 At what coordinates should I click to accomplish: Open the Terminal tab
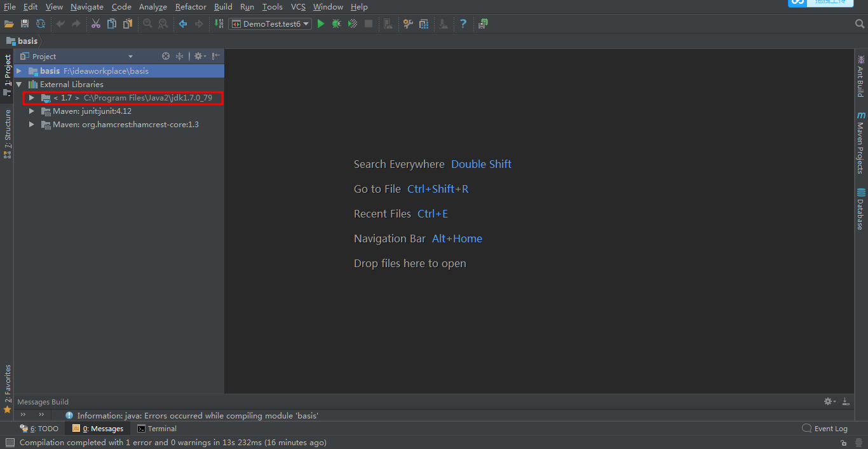point(157,429)
